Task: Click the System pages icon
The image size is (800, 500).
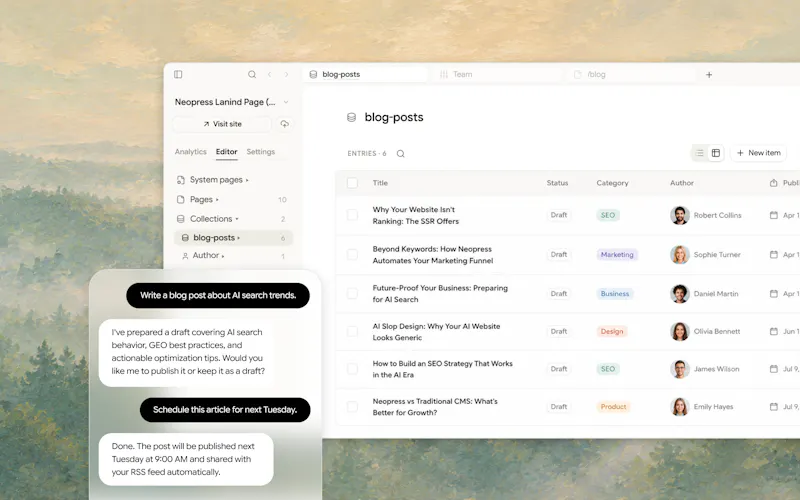Action: tap(181, 180)
